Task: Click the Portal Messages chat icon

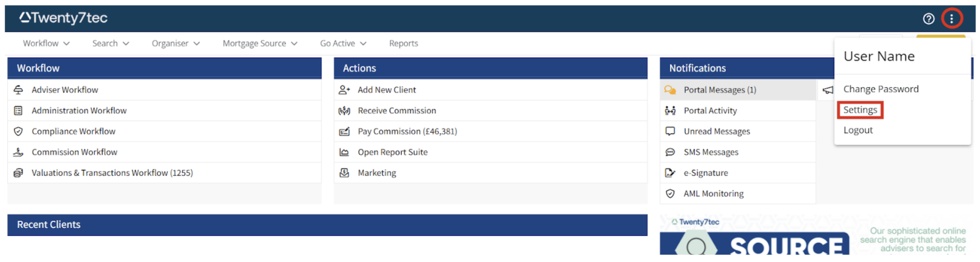Action: pyautogui.click(x=670, y=90)
